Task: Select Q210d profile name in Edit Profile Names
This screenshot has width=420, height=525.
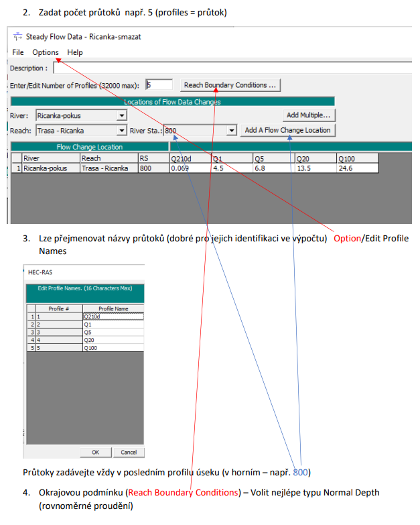Action: click(x=113, y=316)
